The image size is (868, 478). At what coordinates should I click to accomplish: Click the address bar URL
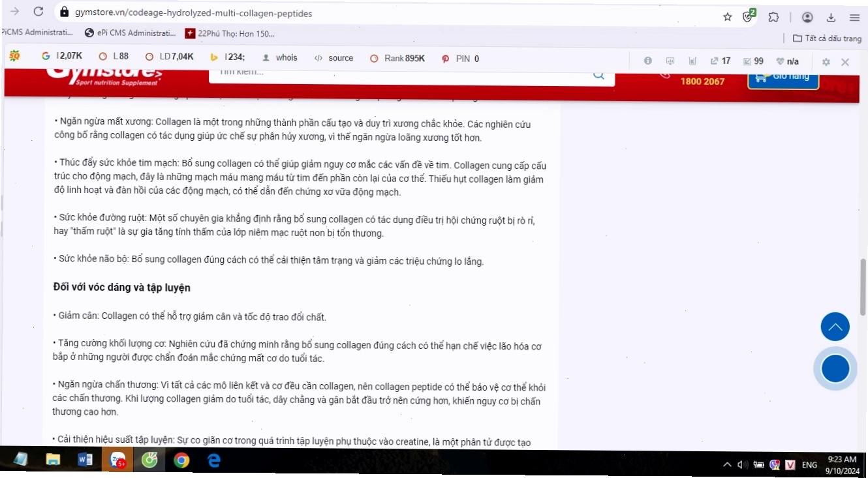pos(193,13)
